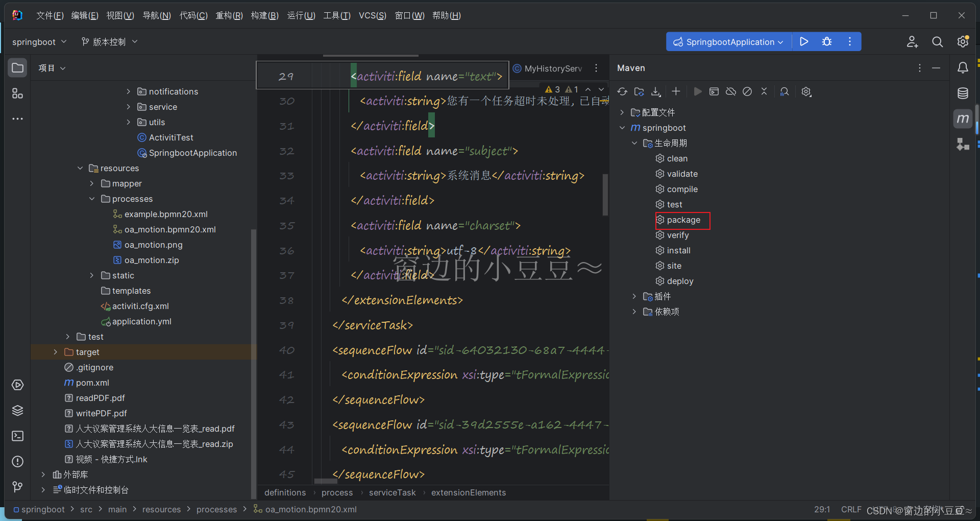Viewport: 980px width, 521px height.
Task: Open the Database tool window
Action: (963, 93)
